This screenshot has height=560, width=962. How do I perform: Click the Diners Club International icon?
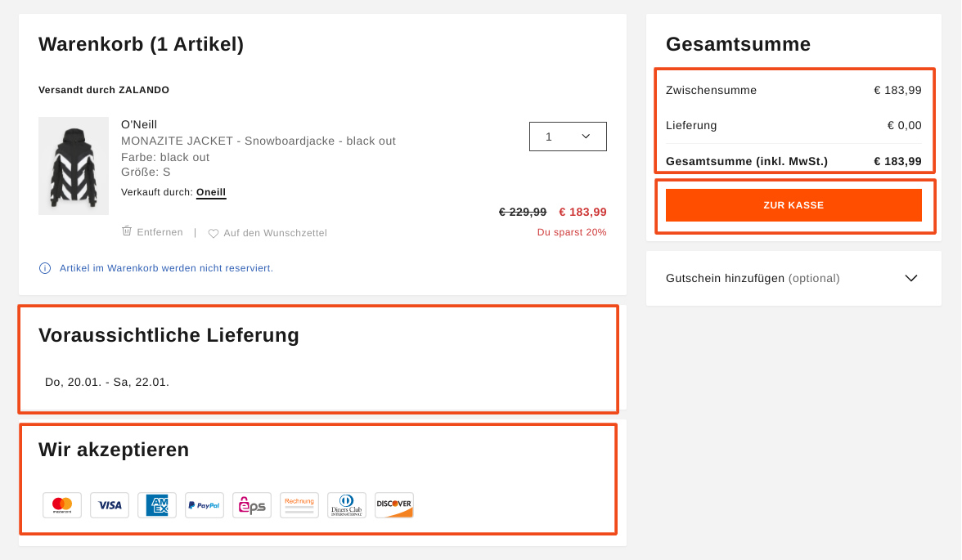click(x=346, y=505)
